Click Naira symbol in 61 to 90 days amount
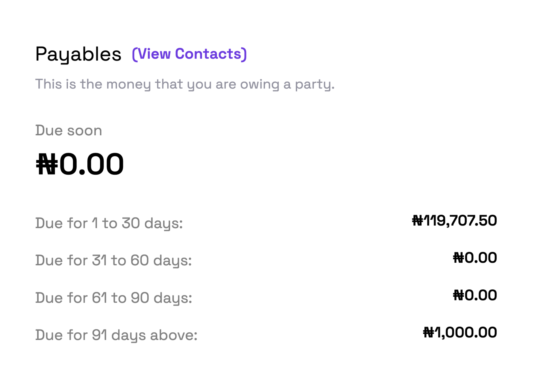 (x=459, y=295)
